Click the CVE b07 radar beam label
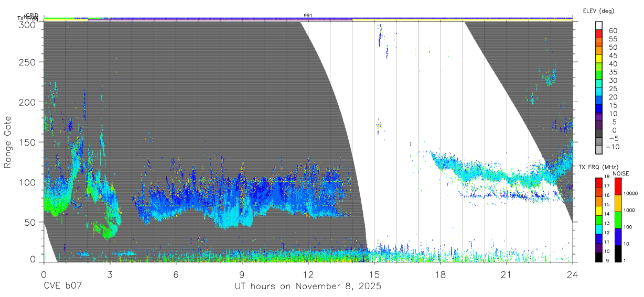This screenshot has height=297, width=644. [x=62, y=287]
